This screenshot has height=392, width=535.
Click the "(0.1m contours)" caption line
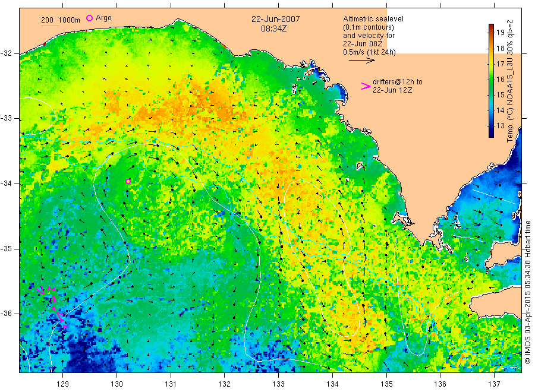[x=369, y=27]
